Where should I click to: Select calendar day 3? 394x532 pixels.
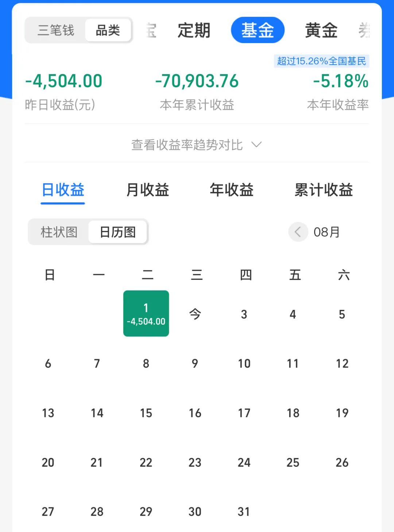[x=244, y=314]
